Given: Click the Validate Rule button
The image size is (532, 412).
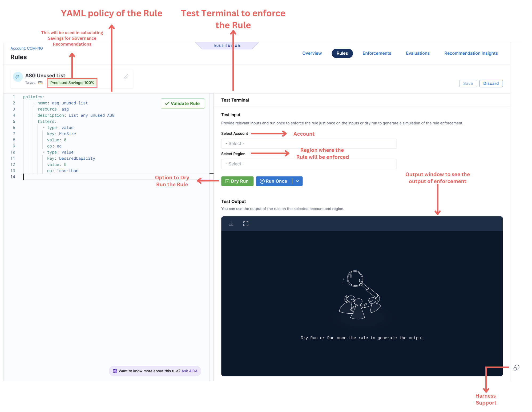Looking at the screenshot, I should tap(183, 103).
